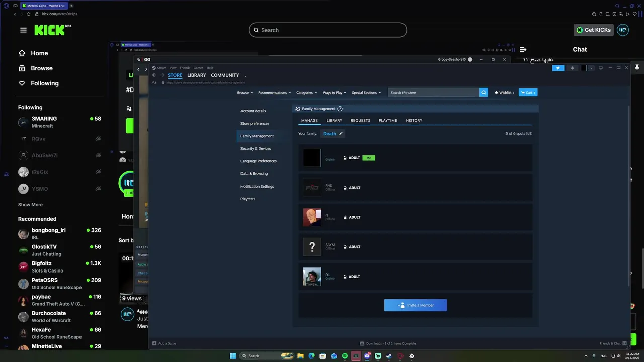
Task: Open 3MARING followed channel
Action: [x=59, y=122]
